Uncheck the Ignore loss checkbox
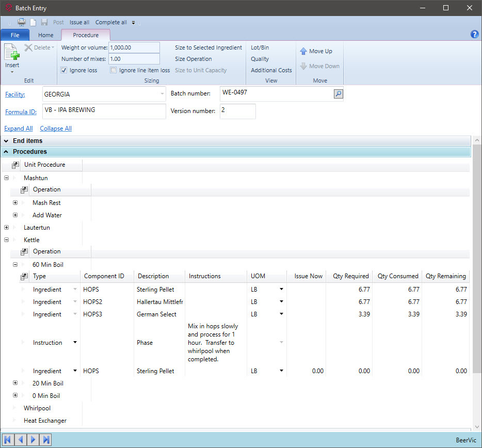The width and height of the screenshot is (482, 448). click(x=64, y=70)
